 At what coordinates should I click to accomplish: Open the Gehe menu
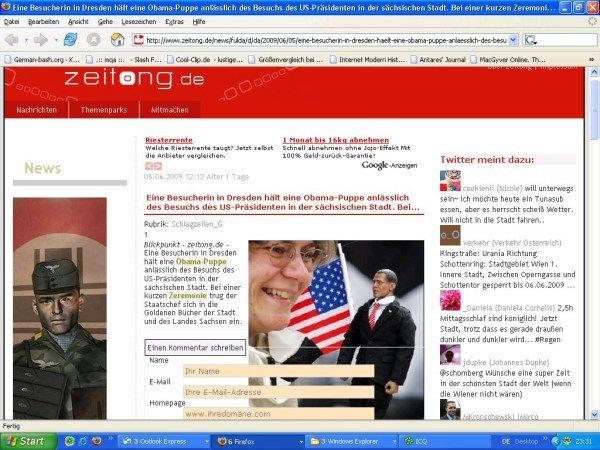point(105,22)
